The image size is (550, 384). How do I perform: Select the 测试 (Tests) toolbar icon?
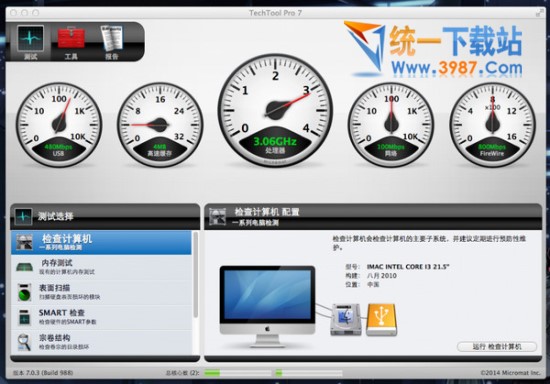31,41
